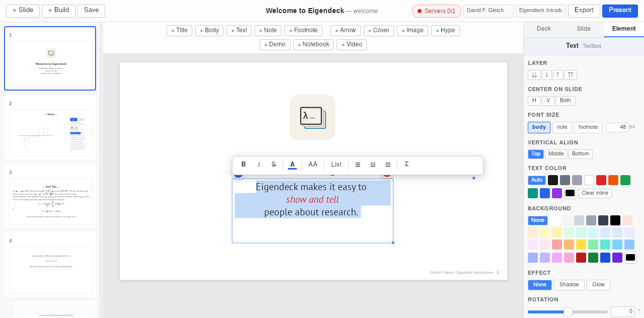Adjust the rotation slider
Image resolution: width=644 pixels, height=318 pixels.
pos(568,312)
